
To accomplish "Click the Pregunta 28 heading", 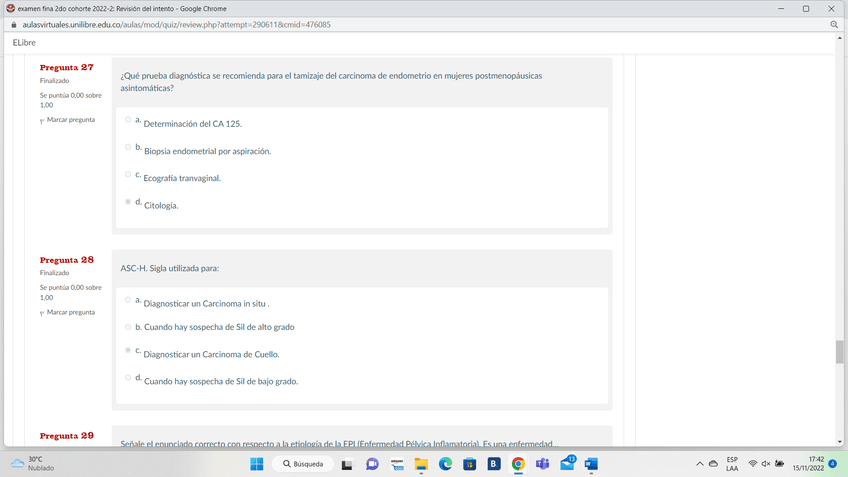I will 67,260.
